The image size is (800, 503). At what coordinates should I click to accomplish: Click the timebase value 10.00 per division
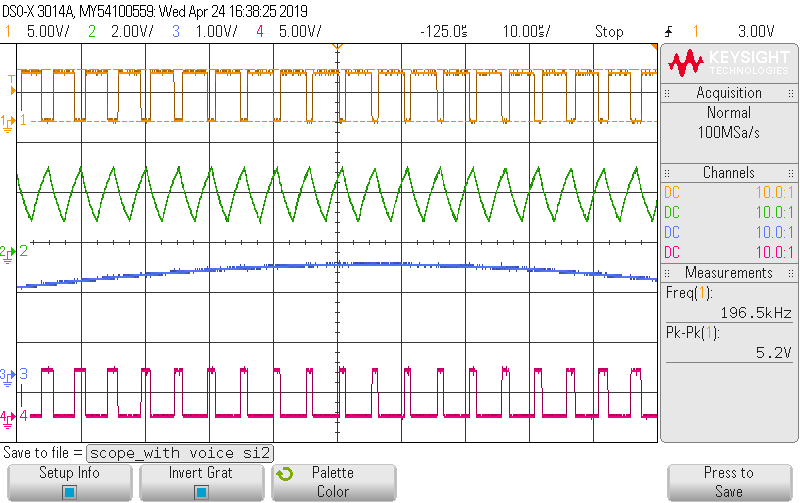point(527,32)
